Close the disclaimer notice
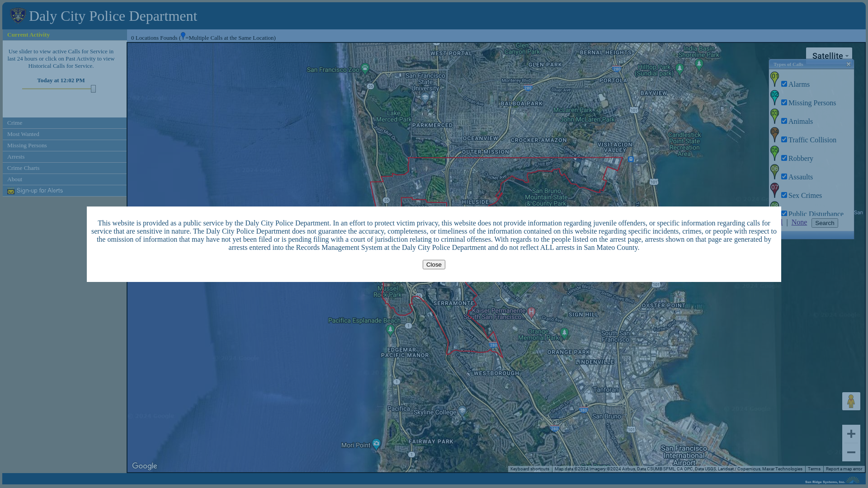 [434, 264]
